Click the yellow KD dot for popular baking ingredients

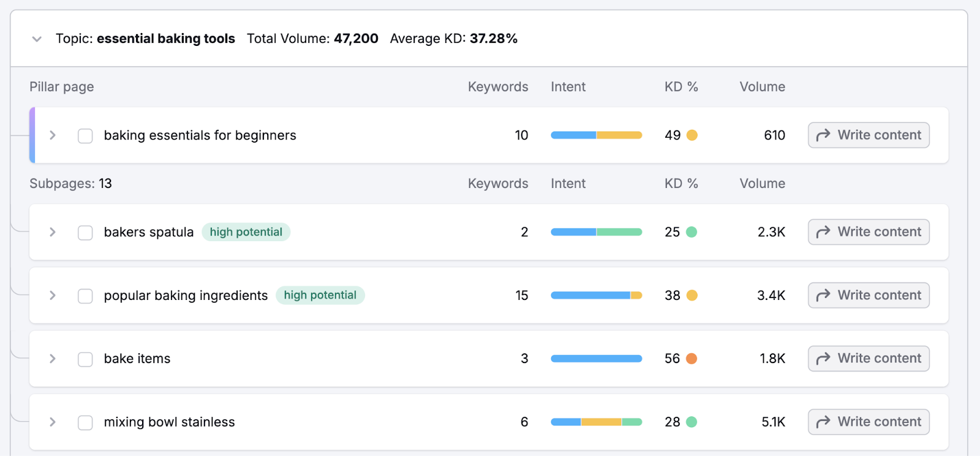point(692,296)
